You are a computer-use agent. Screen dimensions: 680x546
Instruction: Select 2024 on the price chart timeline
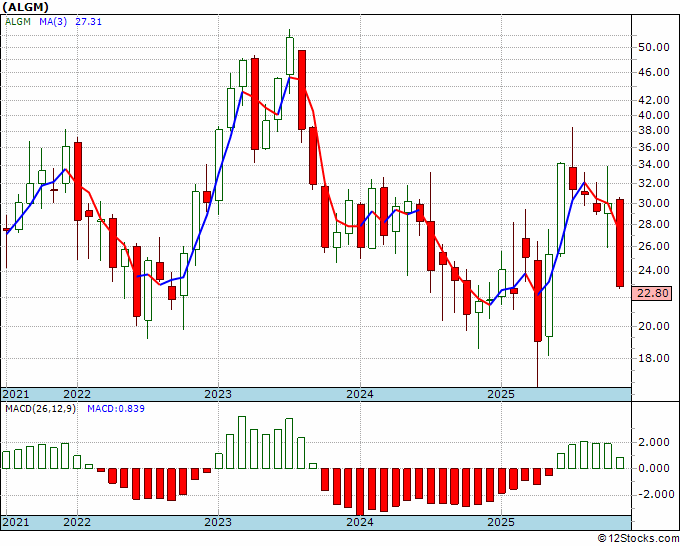360,394
